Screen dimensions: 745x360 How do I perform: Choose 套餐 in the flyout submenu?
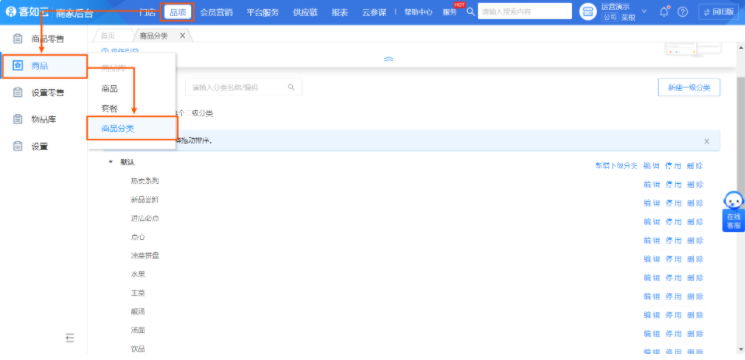point(109,108)
